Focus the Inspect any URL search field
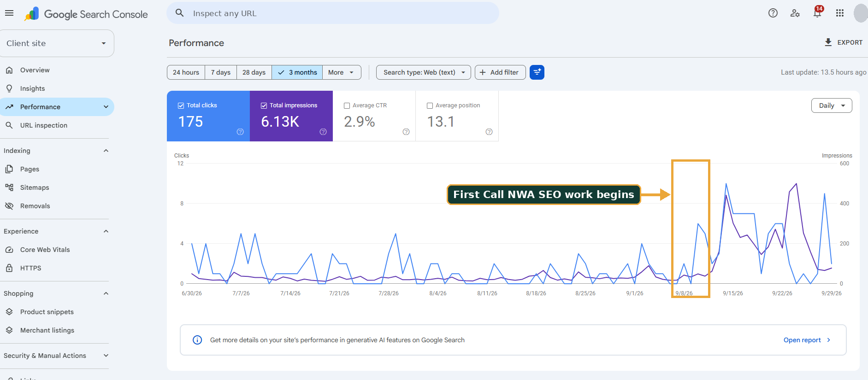 pos(333,13)
